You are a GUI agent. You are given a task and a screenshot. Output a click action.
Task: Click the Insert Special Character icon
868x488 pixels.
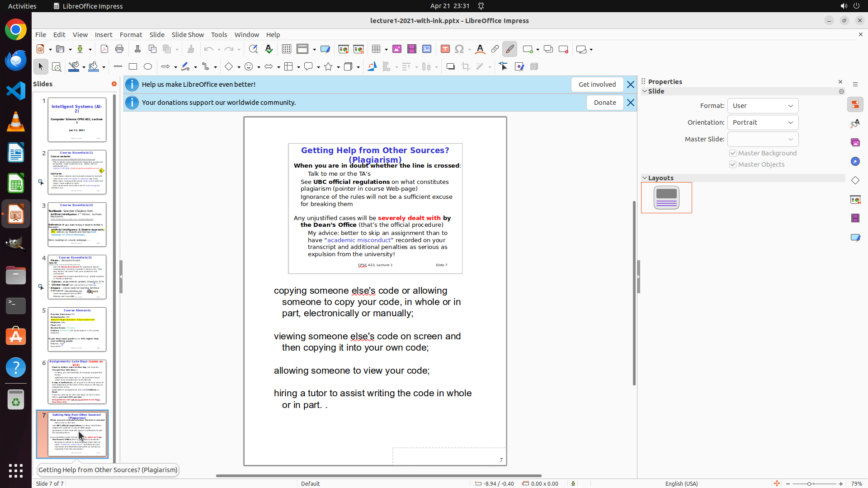[459, 49]
